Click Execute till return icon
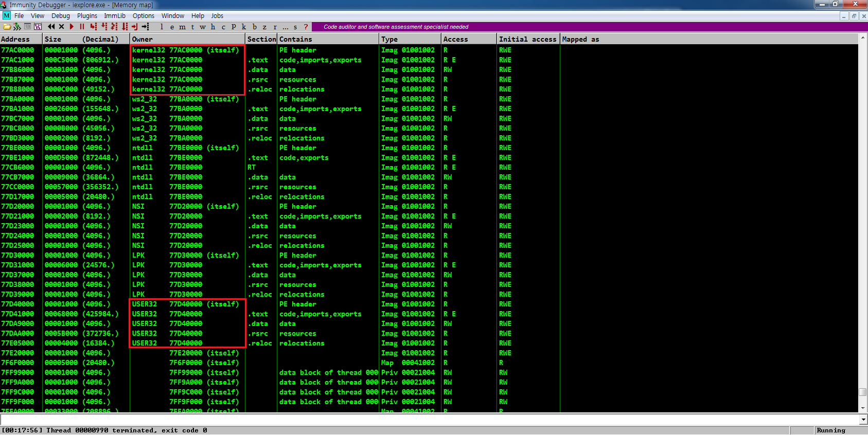The width and height of the screenshot is (868, 435). (135, 27)
